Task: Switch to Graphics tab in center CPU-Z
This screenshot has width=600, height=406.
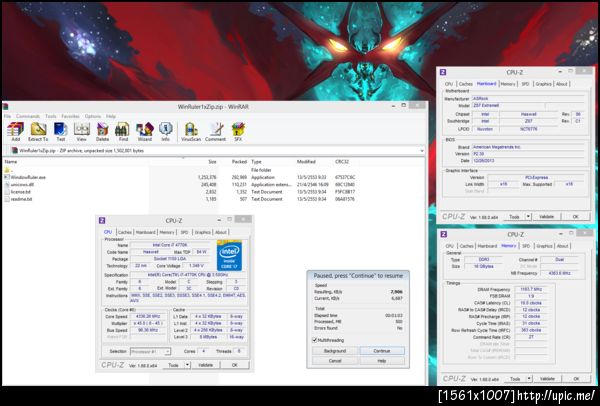Action: [x=202, y=232]
